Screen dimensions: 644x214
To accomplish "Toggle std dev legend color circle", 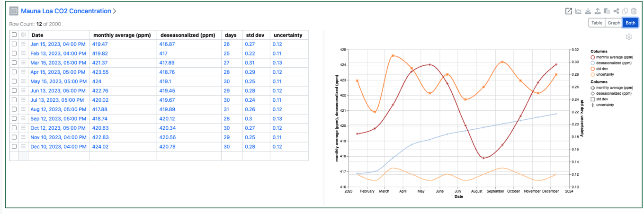I will [x=593, y=69].
